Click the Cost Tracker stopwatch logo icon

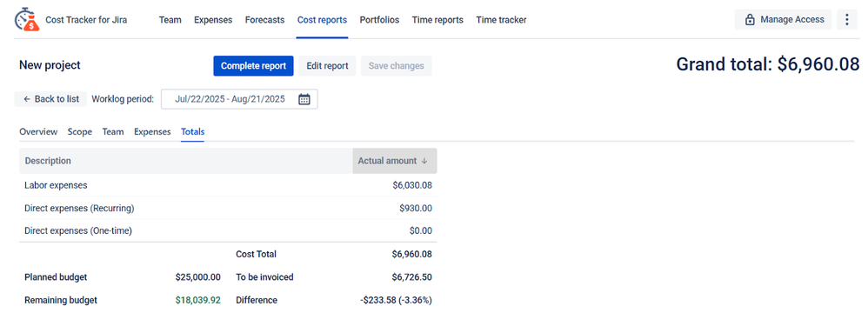[x=27, y=19]
